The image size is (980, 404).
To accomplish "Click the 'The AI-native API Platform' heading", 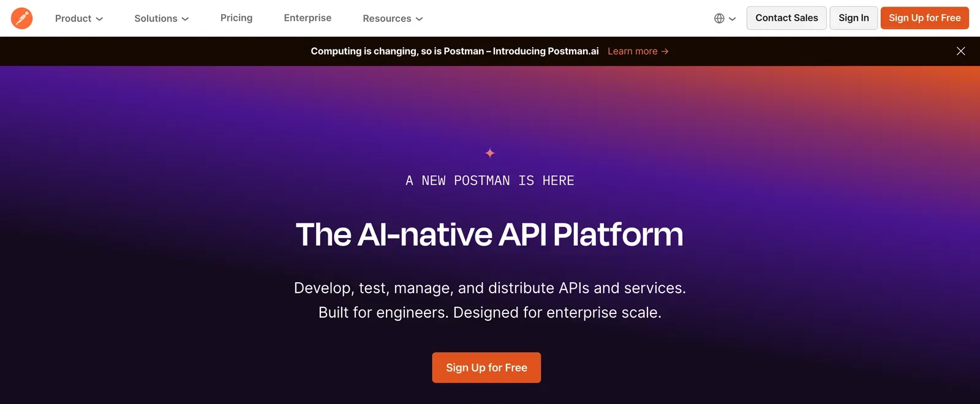I will click(x=489, y=234).
